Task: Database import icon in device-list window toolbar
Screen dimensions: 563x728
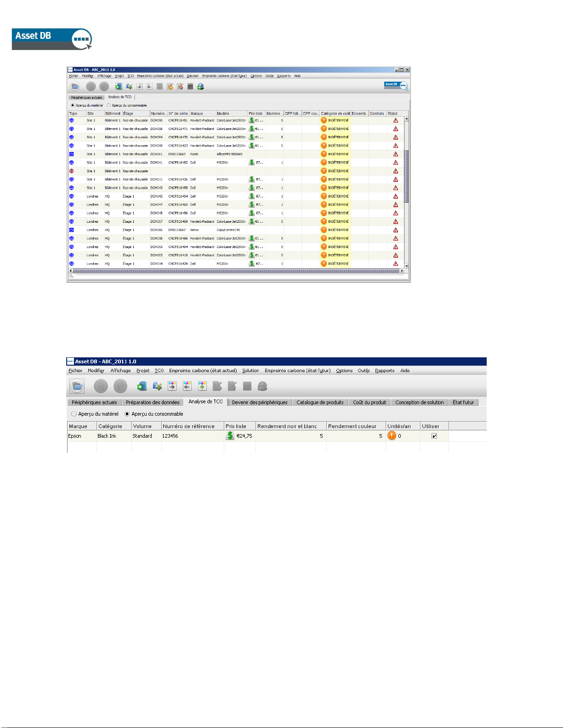Action: (x=119, y=86)
